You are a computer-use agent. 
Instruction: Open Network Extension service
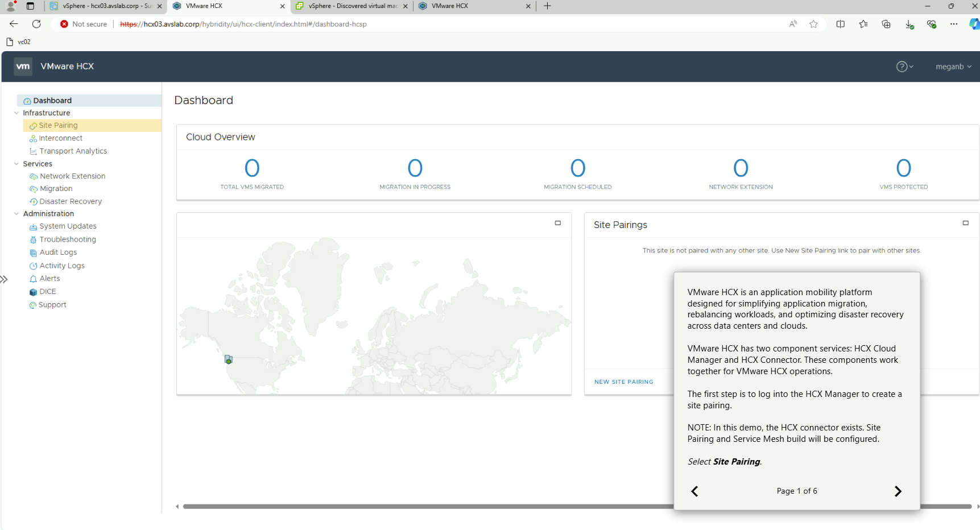73,176
